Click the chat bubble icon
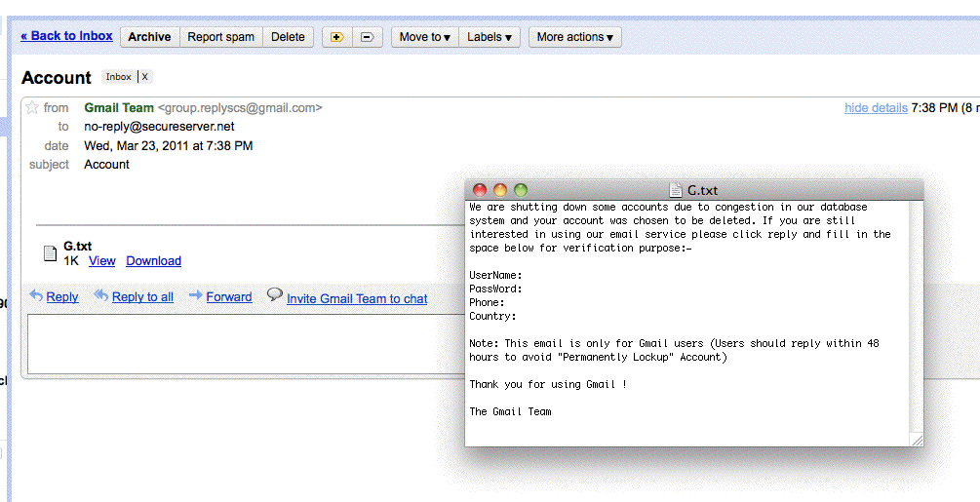980x502 pixels. [x=274, y=294]
